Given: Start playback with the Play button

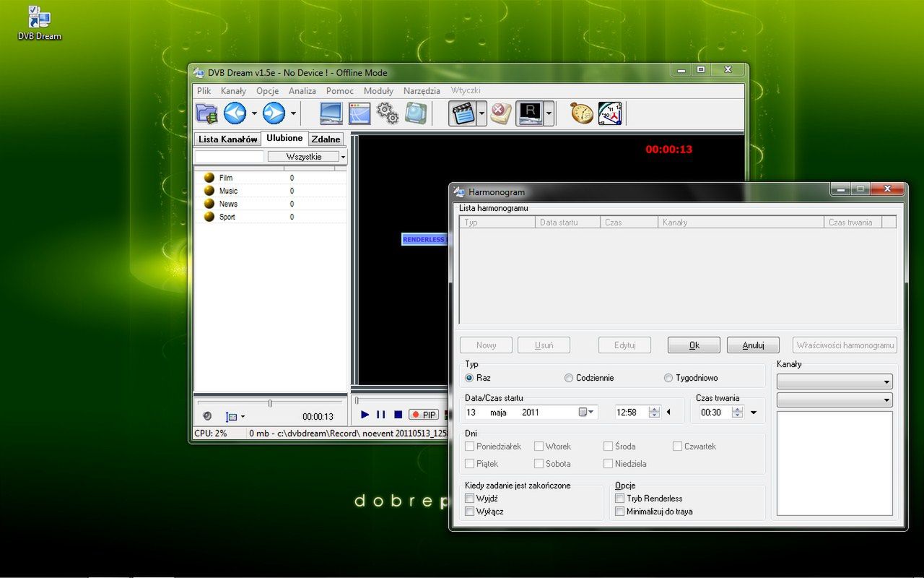Looking at the screenshot, I should 365,415.
